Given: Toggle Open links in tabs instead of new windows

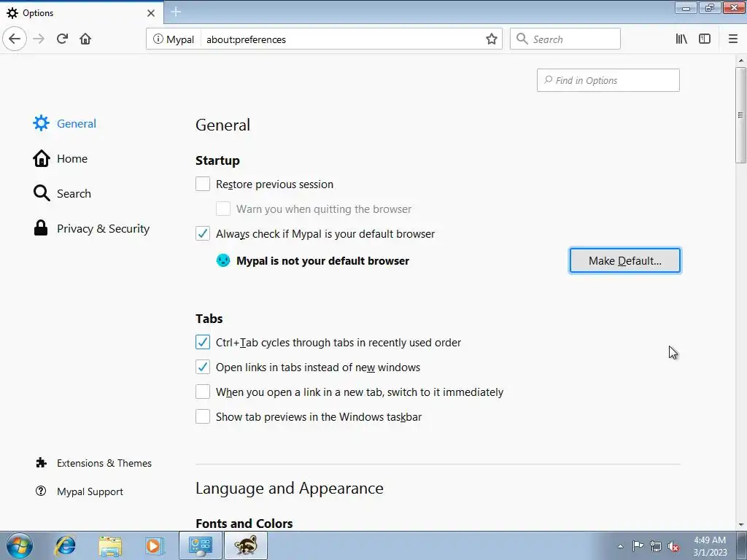Looking at the screenshot, I should point(203,367).
